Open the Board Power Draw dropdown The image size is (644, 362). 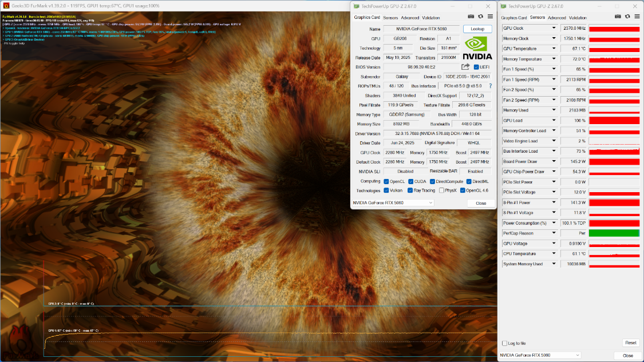point(554,161)
